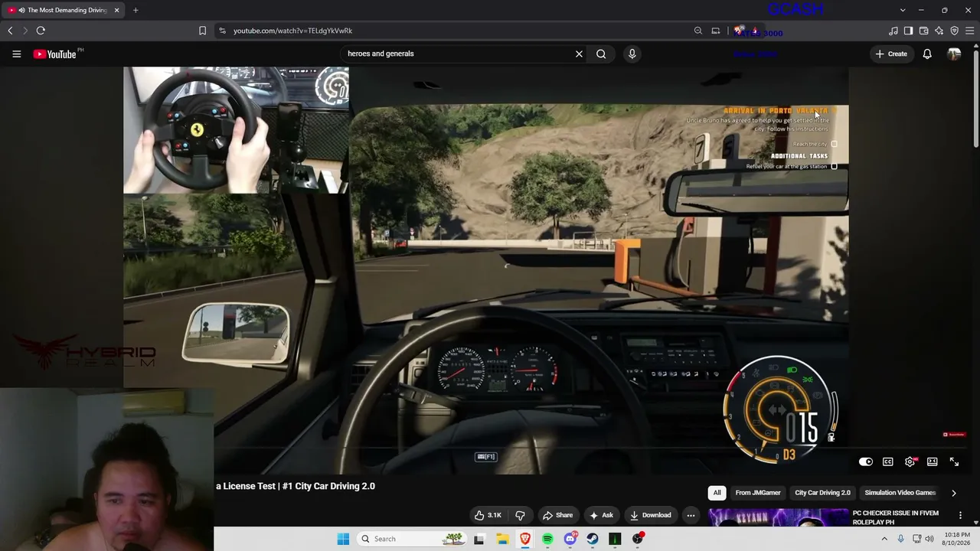Open the YouTube account avatar menu
This screenshot has height=551, width=980.
[x=954, y=54]
